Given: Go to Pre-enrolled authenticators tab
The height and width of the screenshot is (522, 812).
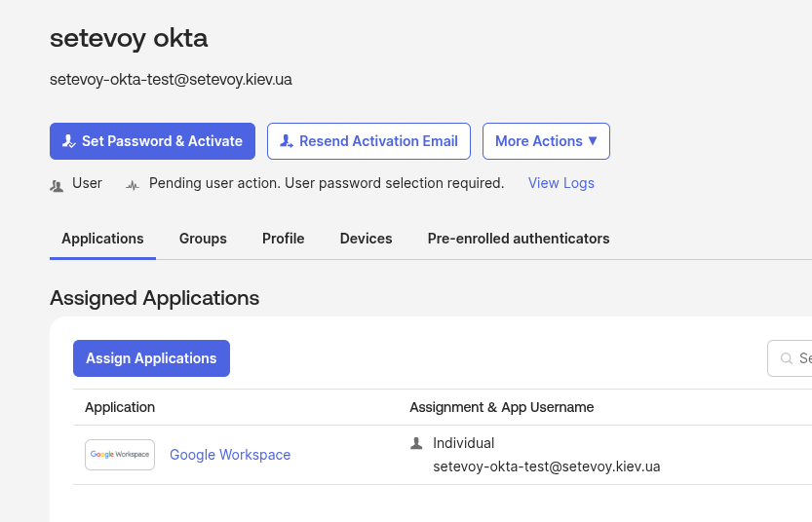Looking at the screenshot, I should click(519, 239).
